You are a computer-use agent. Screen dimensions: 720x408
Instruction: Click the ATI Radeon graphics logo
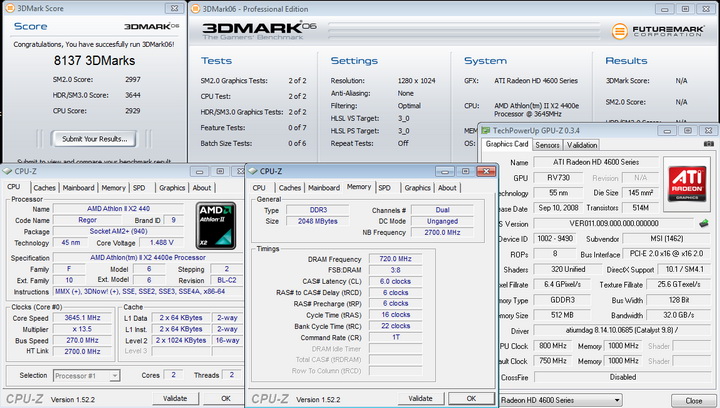click(x=687, y=184)
